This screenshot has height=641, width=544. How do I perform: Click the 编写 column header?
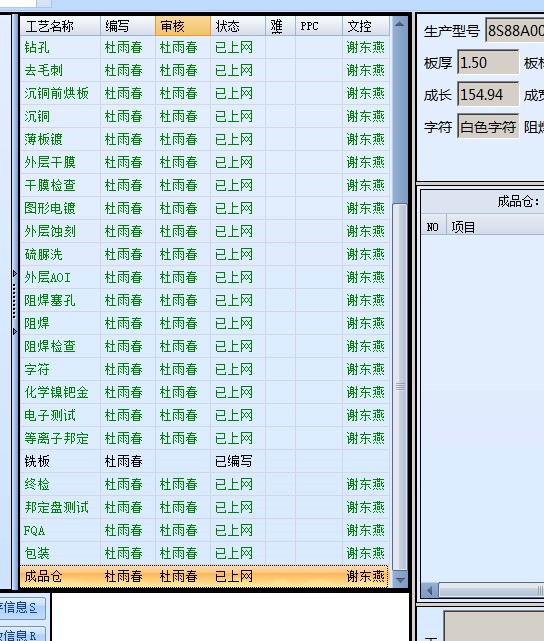(128, 26)
